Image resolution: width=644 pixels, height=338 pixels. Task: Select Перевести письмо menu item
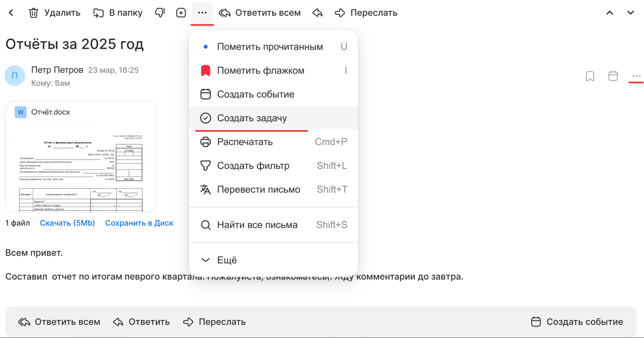[258, 189]
